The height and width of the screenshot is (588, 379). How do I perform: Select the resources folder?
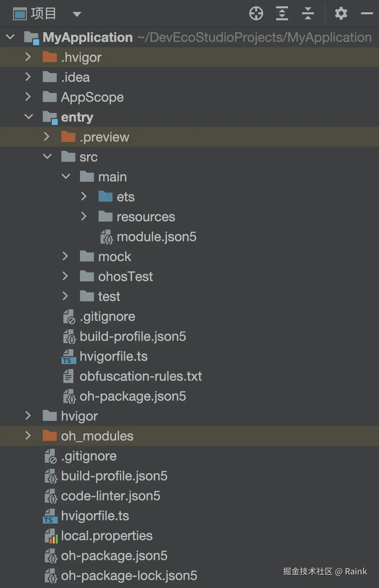pos(146,217)
